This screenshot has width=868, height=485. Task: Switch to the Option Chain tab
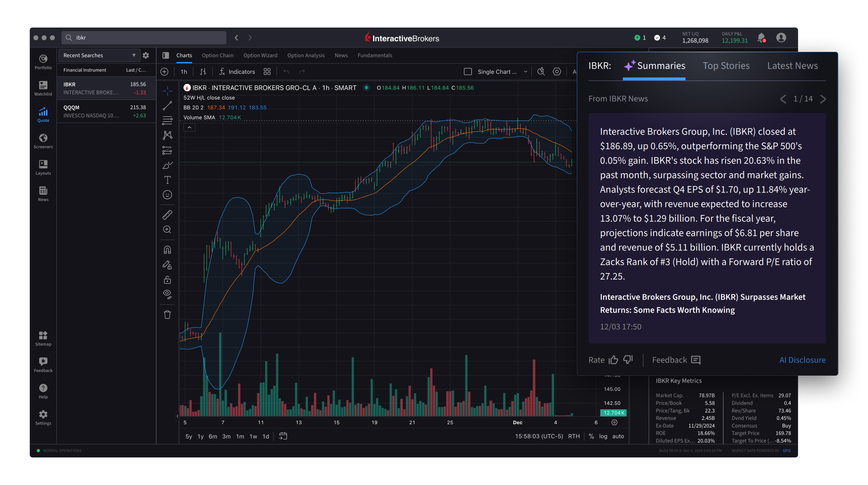point(218,55)
